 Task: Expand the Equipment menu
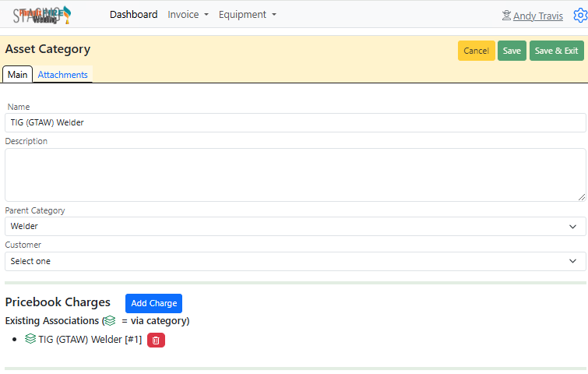pyautogui.click(x=247, y=15)
